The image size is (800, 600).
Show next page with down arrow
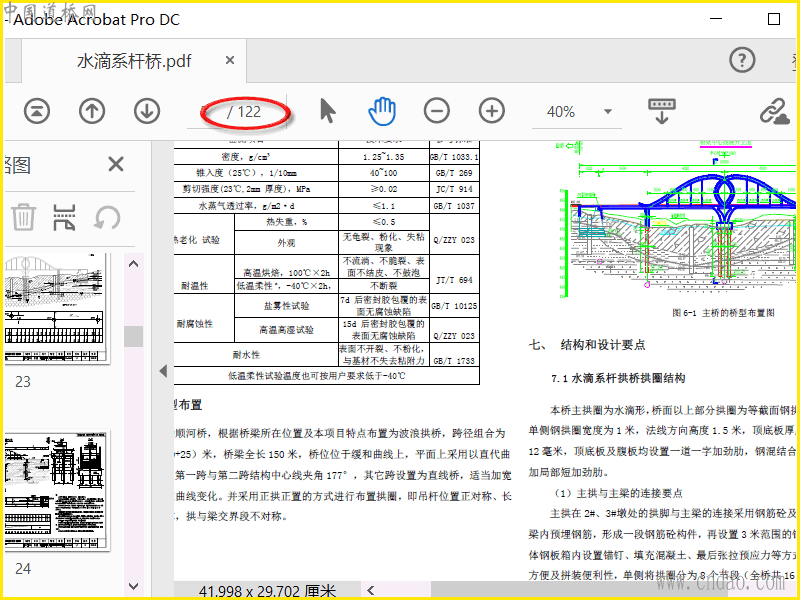click(x=147, y=111)
